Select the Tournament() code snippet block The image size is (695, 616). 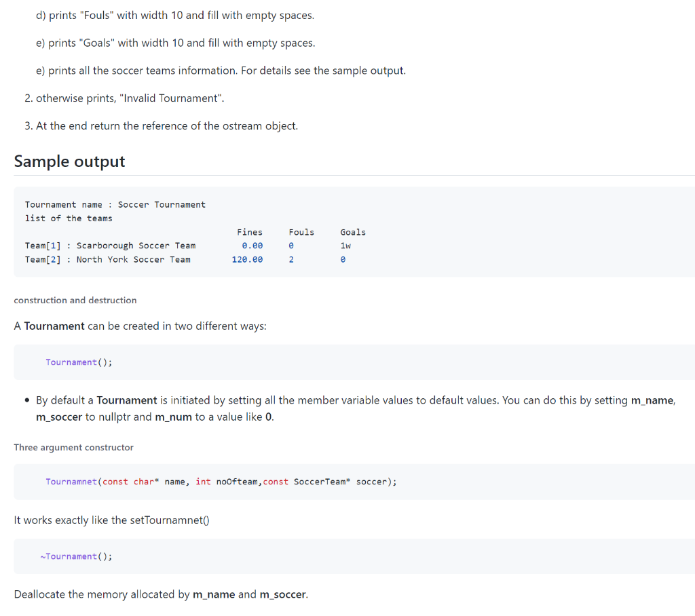click(79, 362)
